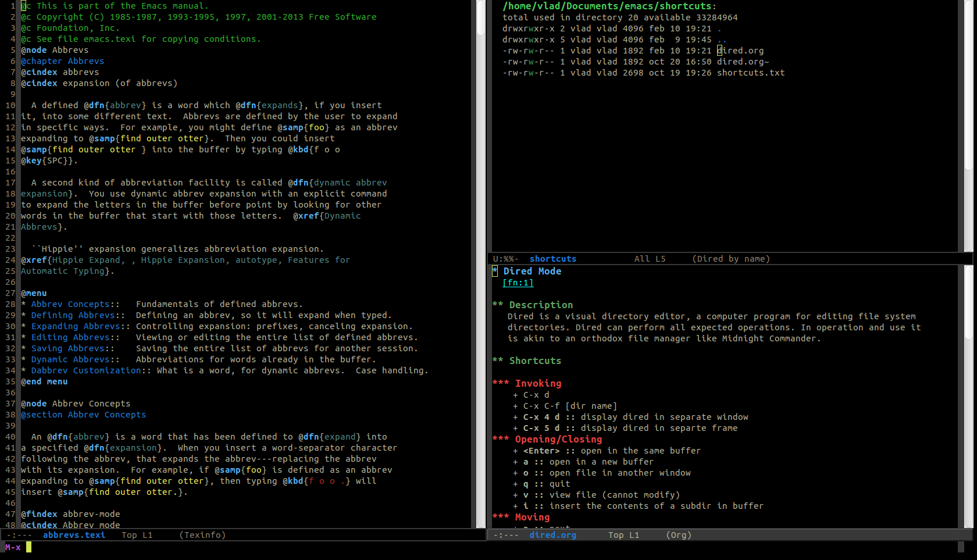977x560 pixels.
Task: Open Saving Abbrevs menu entry
Action: [x=68, y=348]
